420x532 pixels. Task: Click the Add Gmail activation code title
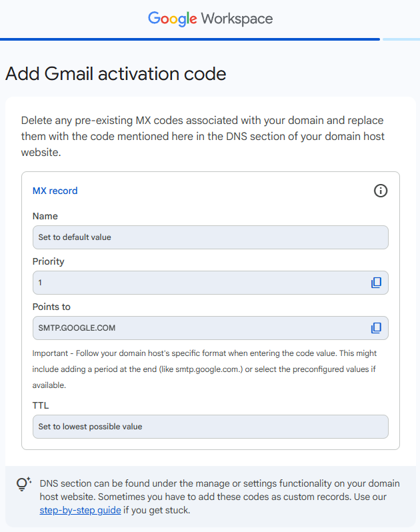[116, 73]
